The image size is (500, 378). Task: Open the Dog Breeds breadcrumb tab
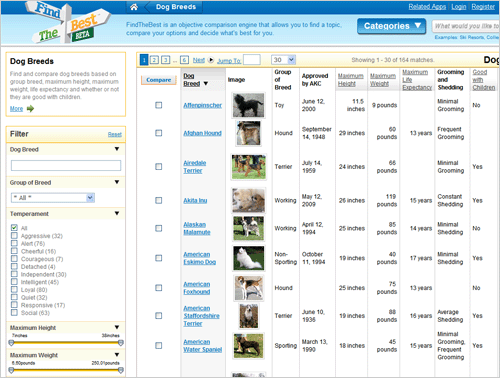(176, 7)
